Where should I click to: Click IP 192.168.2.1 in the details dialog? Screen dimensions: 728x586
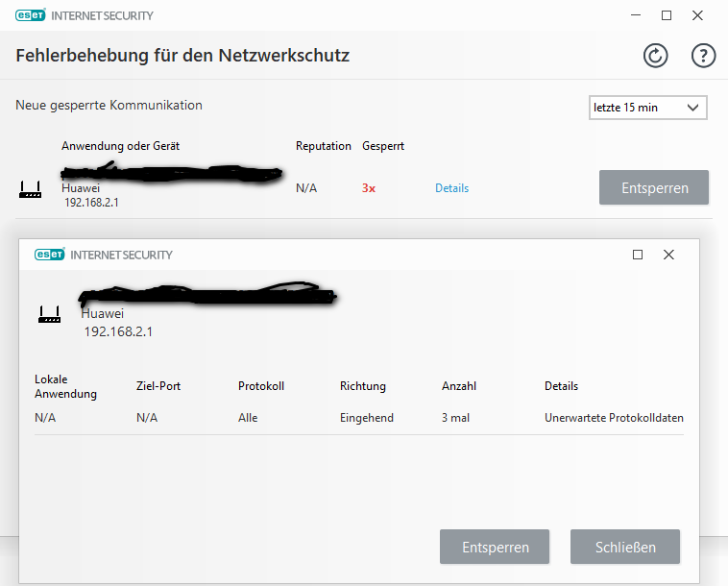coord(118,331)
